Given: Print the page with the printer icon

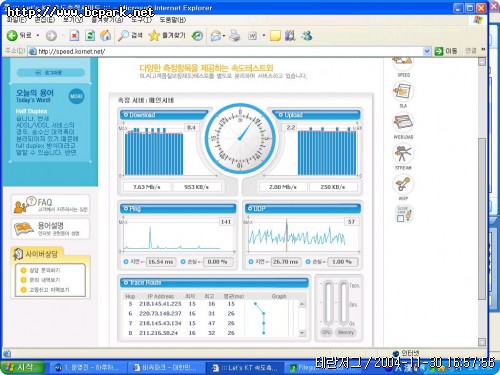Looking at the screenshot, I should pyautogui.click(x=235, y=36).
